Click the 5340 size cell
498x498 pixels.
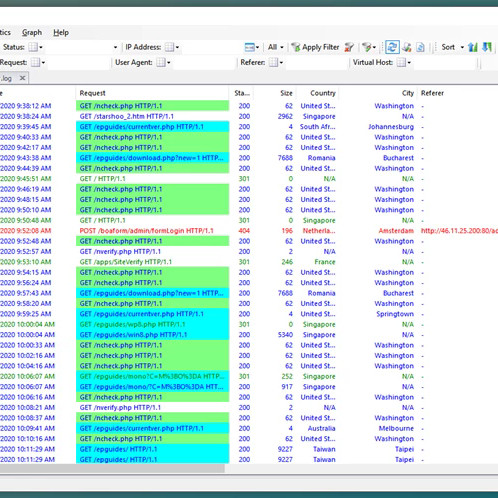click(x=285, y=335)
